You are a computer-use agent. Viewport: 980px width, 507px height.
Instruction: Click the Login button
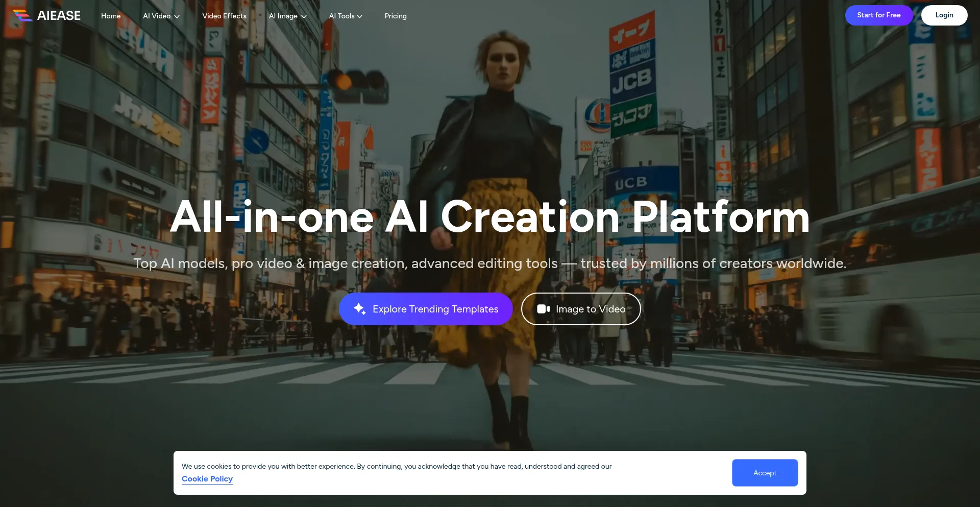944,15
